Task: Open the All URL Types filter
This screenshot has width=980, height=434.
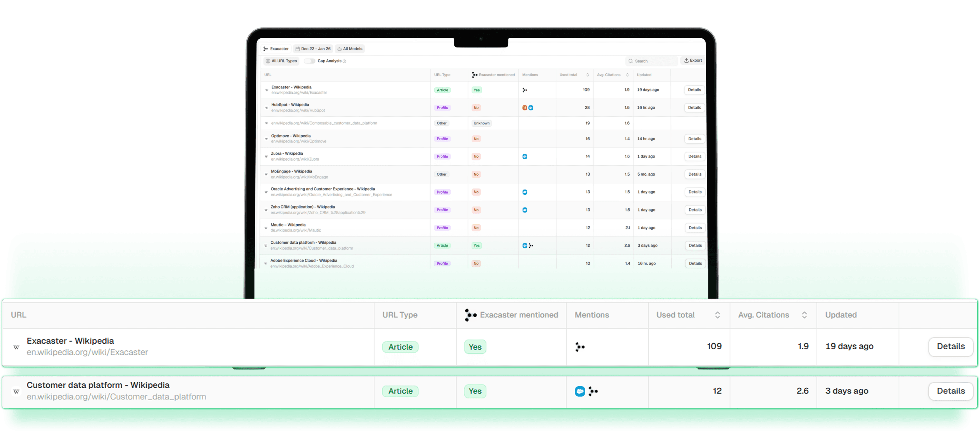Action: (282, 61)
